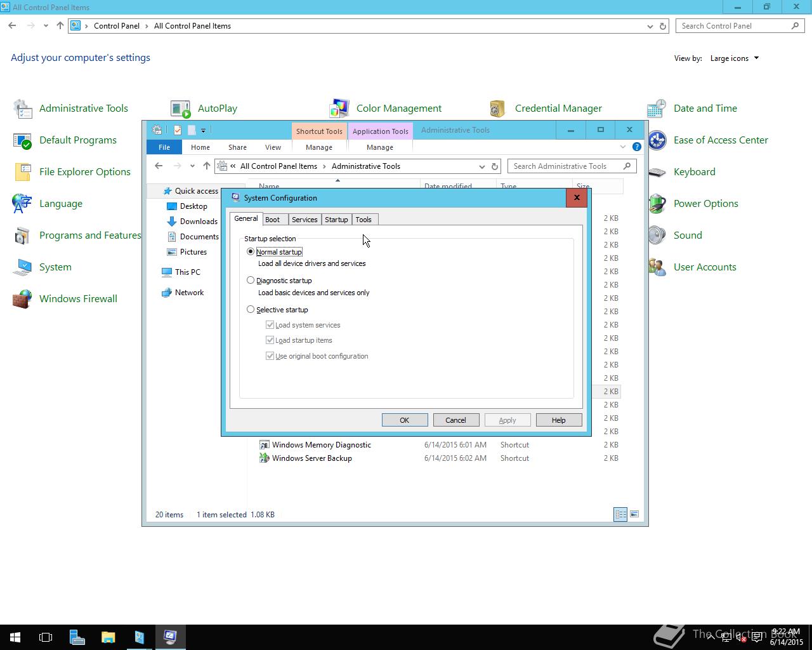
Task: Open Desktop in Quick access pane
Action: [193, 206]
